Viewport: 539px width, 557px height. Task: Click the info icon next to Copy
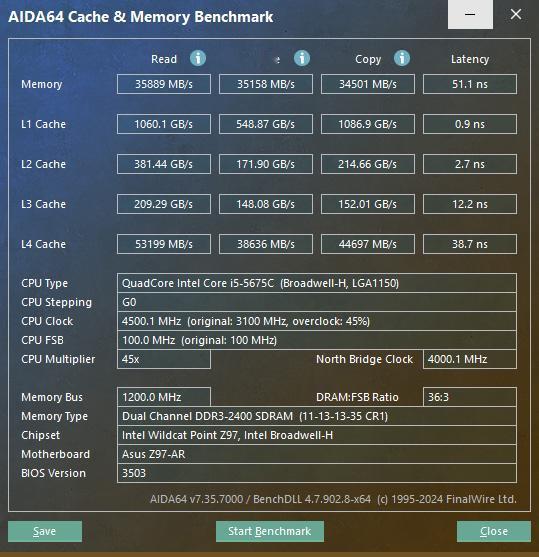(402, 58)
